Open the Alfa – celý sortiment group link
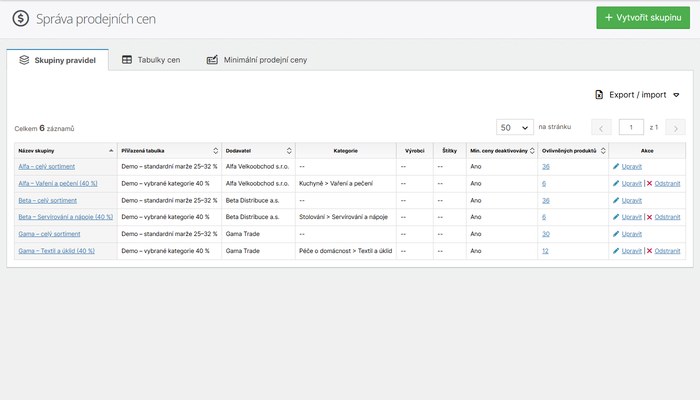This screenshot has width=700, height=400. pyautogui.click(x=46, y=167)
